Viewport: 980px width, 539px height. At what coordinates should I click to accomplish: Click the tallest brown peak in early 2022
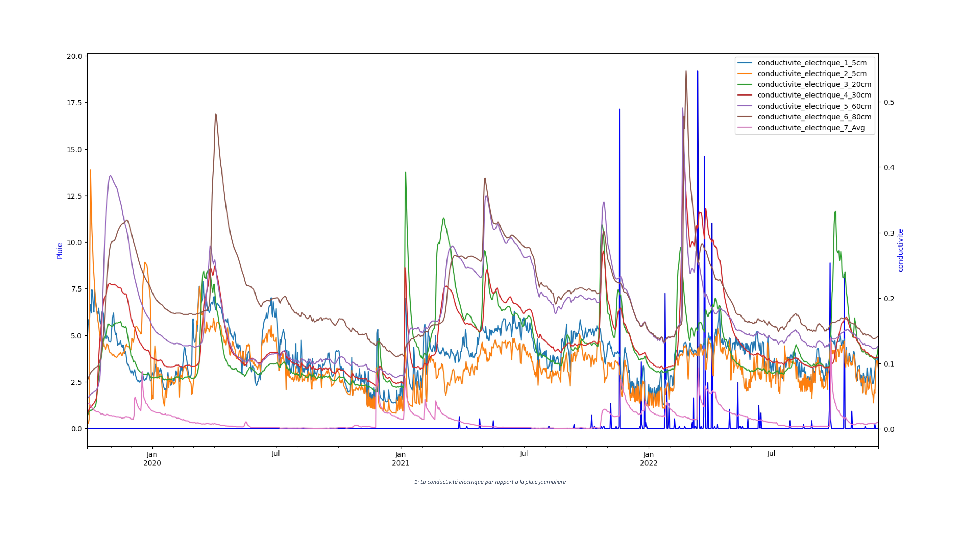pyautogui.click(x=686, y=72)
